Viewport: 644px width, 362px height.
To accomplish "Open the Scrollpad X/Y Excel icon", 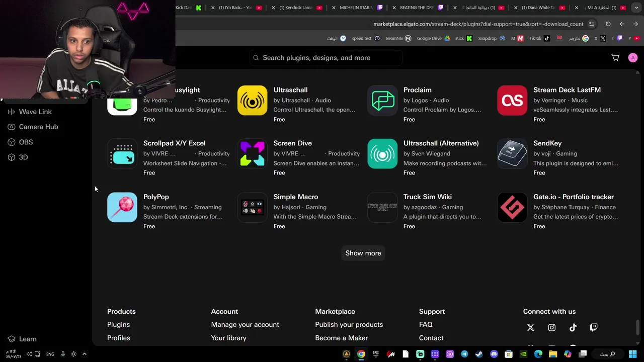I will (122, 154).
